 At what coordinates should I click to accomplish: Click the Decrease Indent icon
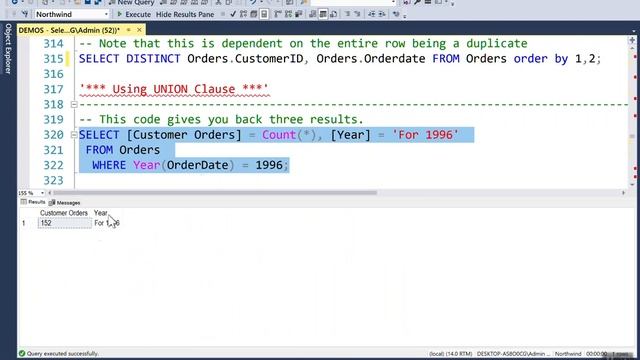click(x=371, y=14)
